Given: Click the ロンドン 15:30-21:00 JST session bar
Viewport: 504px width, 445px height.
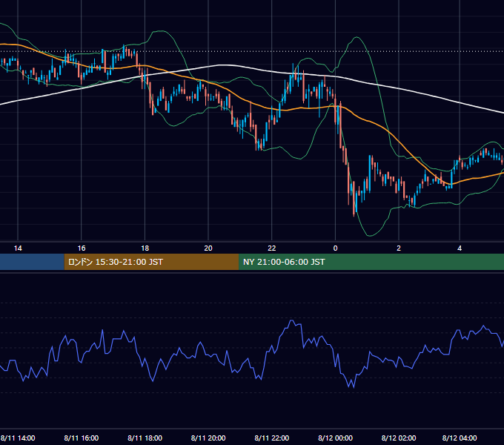Looking at the screenshot, I should click(151, 262).
